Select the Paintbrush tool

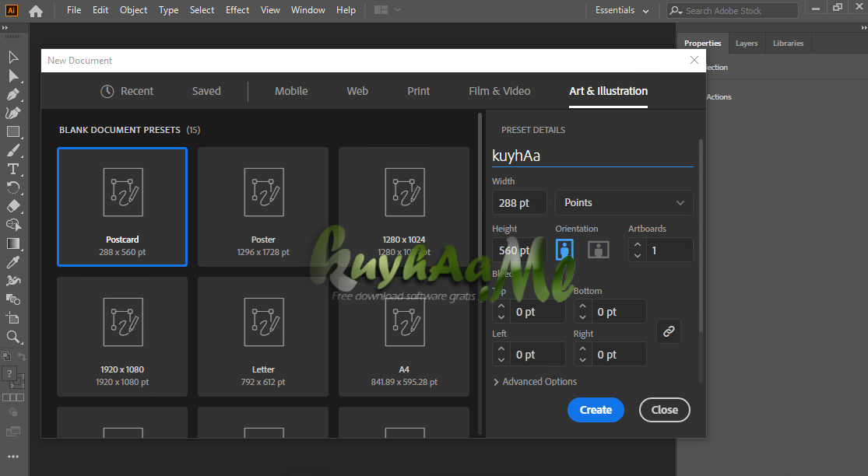(13, 150)
